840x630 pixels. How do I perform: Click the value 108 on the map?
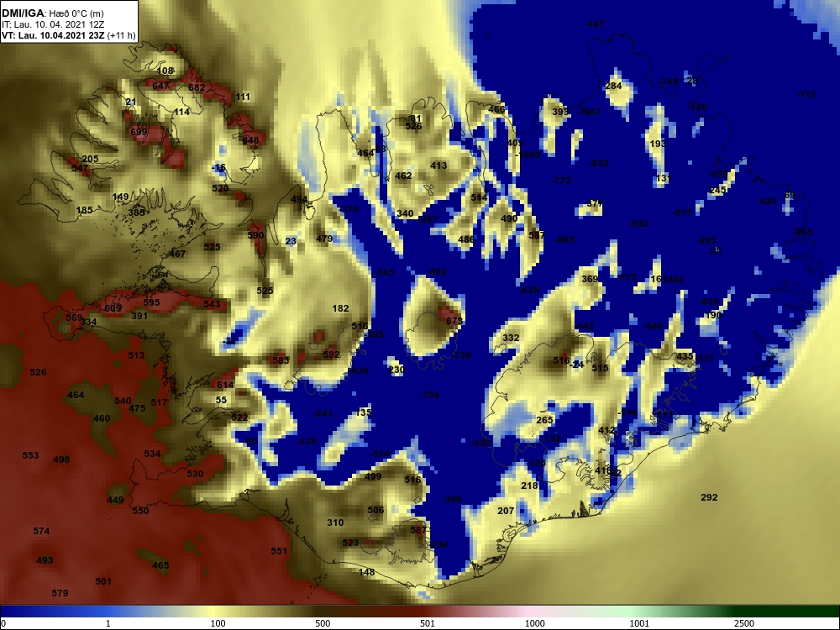[165, 71]
